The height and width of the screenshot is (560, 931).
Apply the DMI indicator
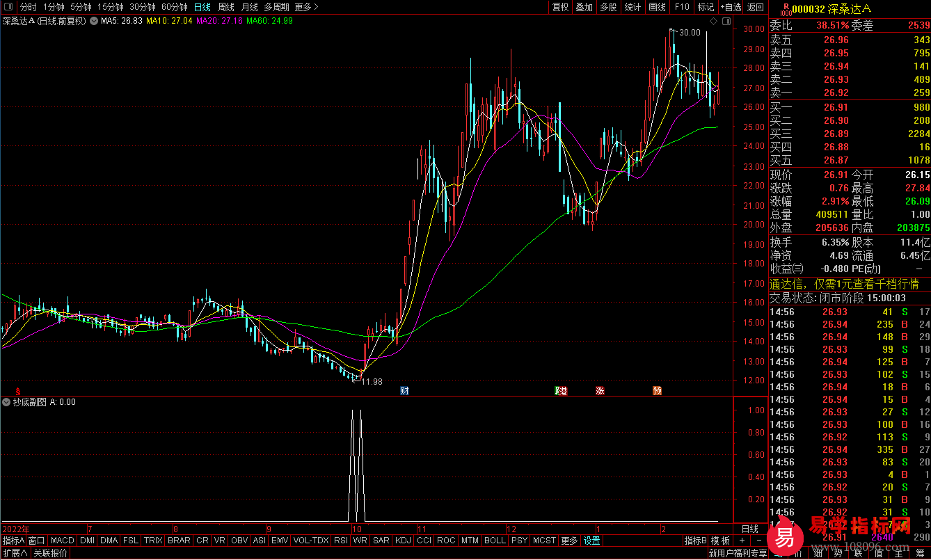pyautogui.click(x=88, y=541)
